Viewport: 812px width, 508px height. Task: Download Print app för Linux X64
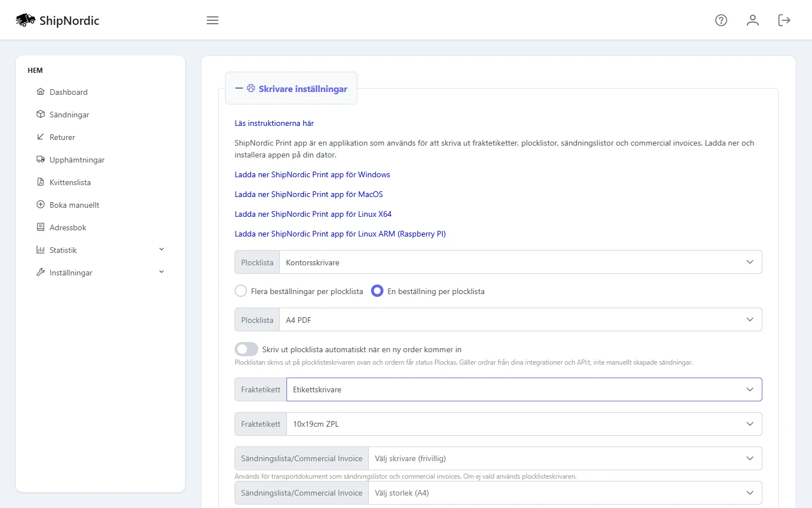[x=313, y=214]
